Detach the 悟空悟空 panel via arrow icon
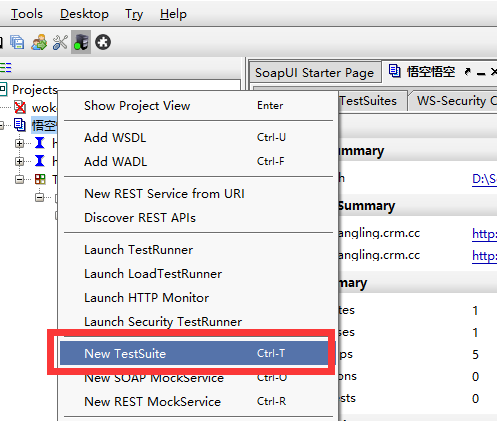This screenshot has width=497, height=421. (467, 72)
